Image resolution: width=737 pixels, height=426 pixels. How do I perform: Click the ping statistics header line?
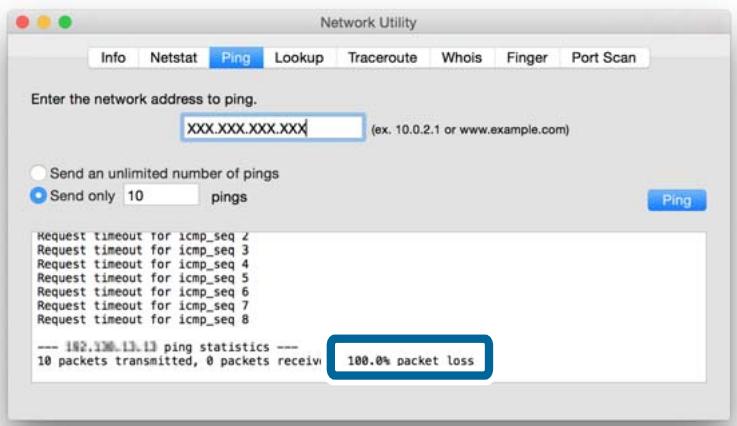(x=167, y=347)
